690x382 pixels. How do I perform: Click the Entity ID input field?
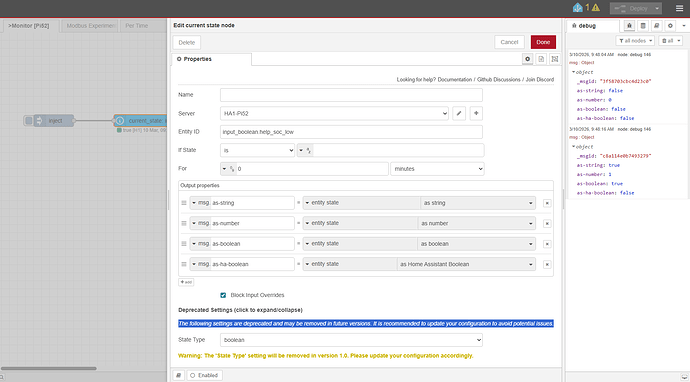(x=351, y=132)
